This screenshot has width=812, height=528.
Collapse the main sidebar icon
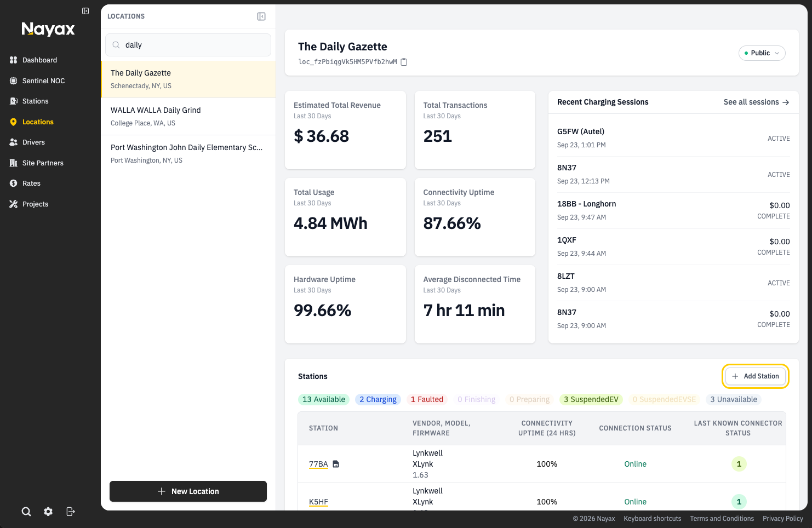(85, 11)
